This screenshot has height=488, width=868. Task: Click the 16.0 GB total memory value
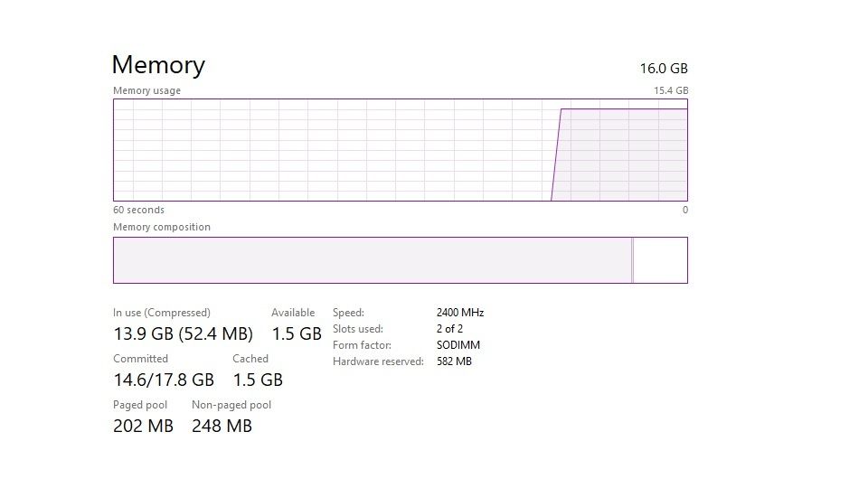[x=664, y=69]
